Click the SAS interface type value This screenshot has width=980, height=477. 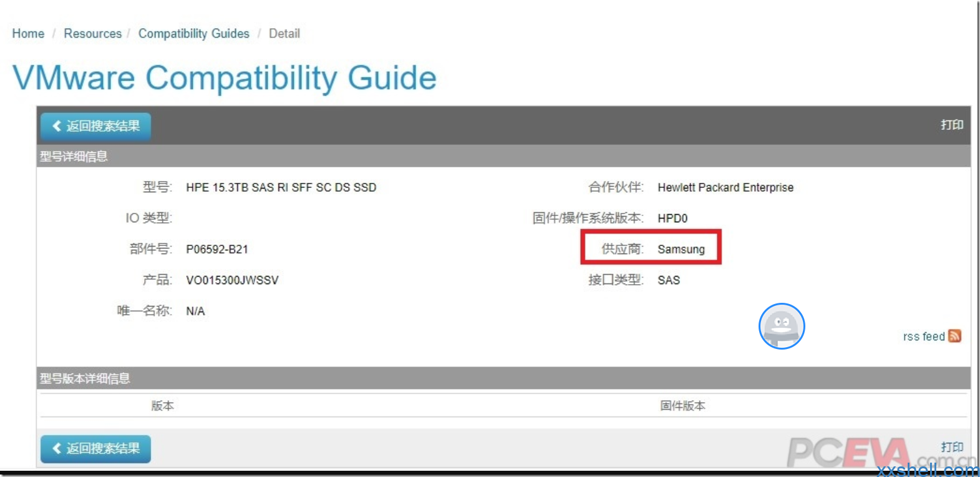click(x=669, y=280)
